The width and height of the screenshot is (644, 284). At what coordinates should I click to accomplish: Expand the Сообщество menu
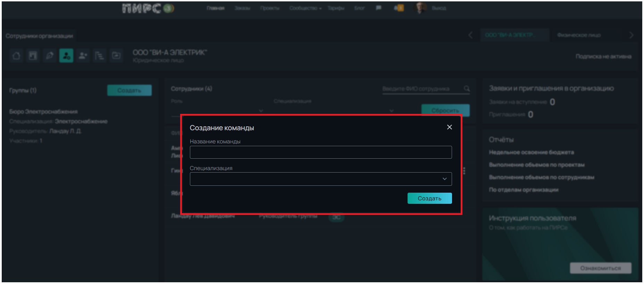[x=305, y=8]
